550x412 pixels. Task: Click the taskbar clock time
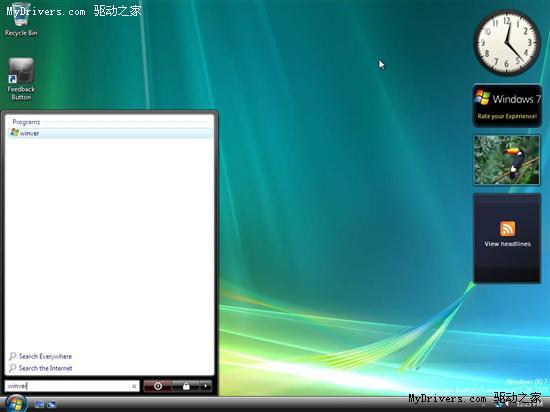[530, 405]
